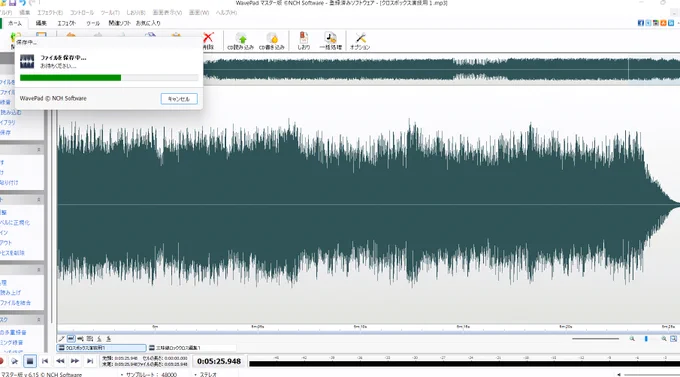Click the zoom out magnifier icon
Viewport: 680px width, 377px height.
point(632,339)
